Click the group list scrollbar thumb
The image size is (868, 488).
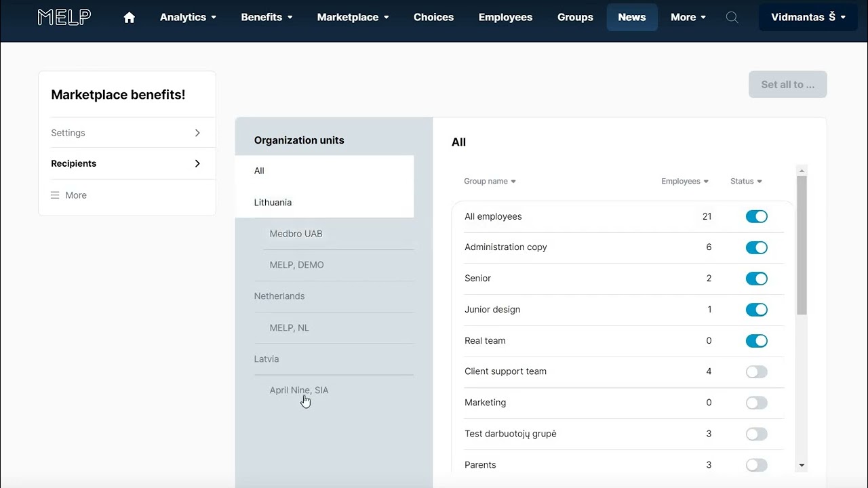(802, 245)
